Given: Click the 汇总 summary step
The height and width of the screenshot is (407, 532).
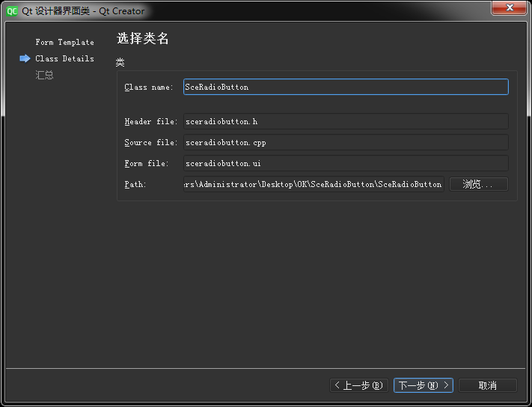Looking at the screenshot, I should pos(44,75).
